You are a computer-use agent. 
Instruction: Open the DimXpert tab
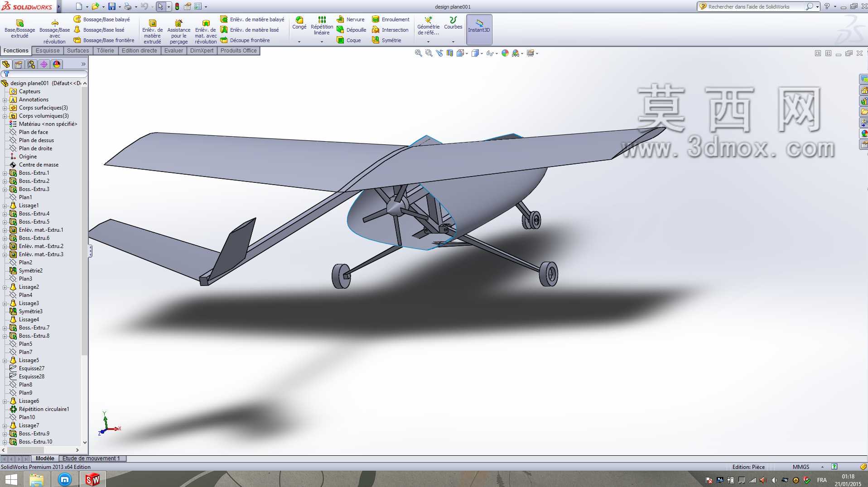point(202,51)
